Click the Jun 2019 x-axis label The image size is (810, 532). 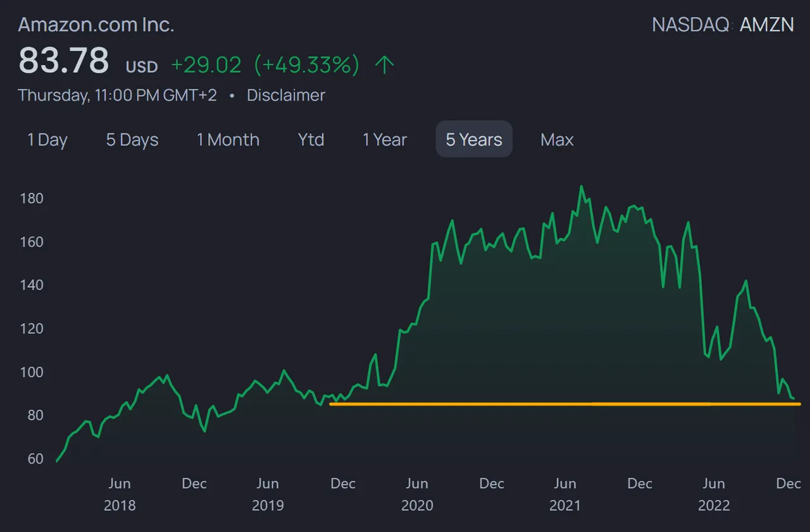point(268,494)
